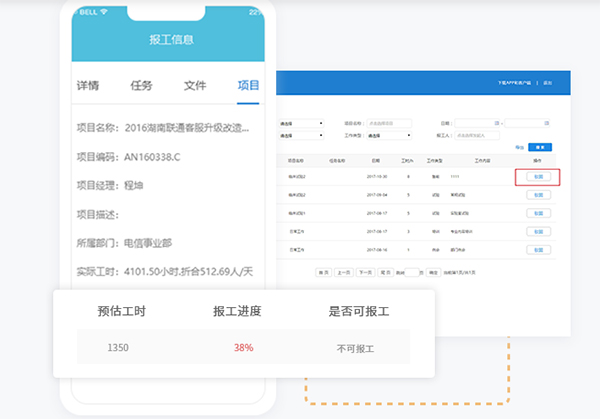Click the 预估工时 column header
The image size is (600, 419).
coord(122,311)
